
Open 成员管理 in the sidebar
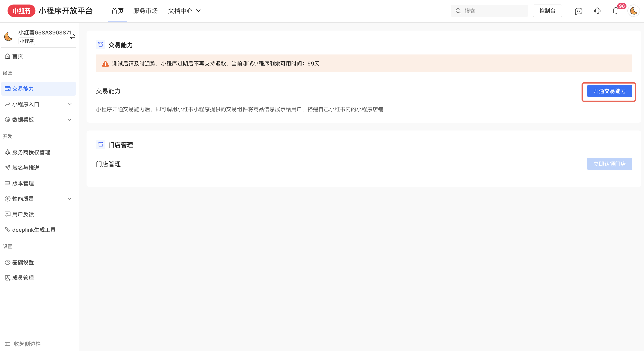[x=23, y=278]
